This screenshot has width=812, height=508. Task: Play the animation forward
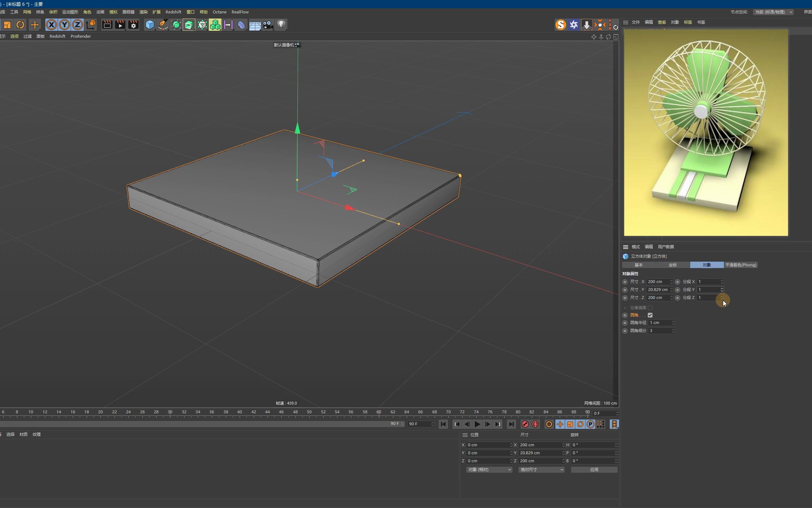(x=477, y=424)
